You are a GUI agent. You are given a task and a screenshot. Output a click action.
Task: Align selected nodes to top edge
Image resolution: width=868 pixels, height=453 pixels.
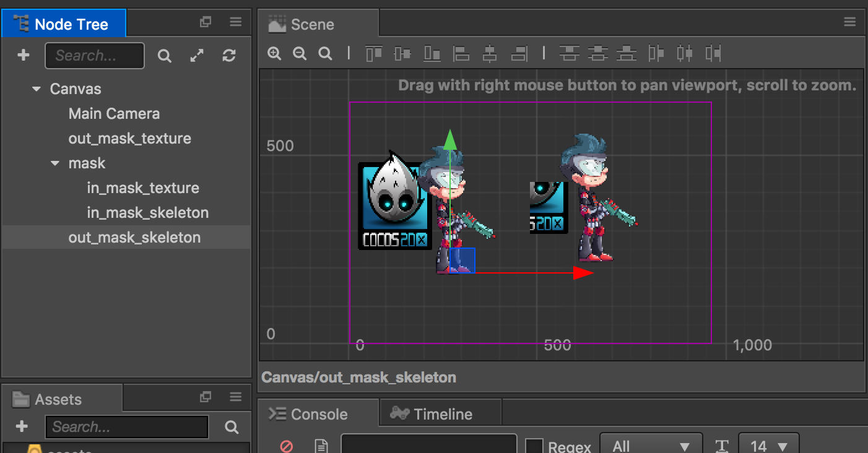click(x=374, y=54)
